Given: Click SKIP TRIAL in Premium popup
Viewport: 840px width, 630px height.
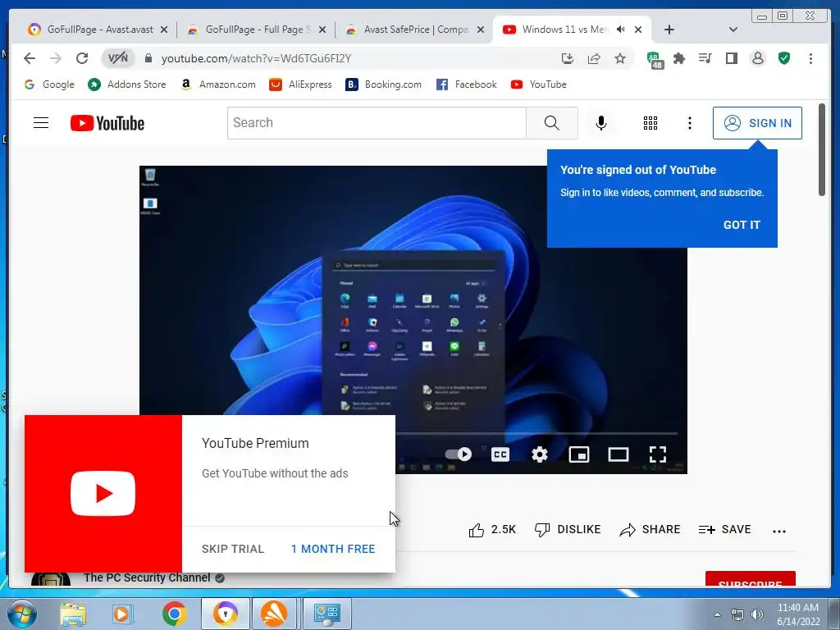Looking at the screenshot, I should click(x=233, y=549).
